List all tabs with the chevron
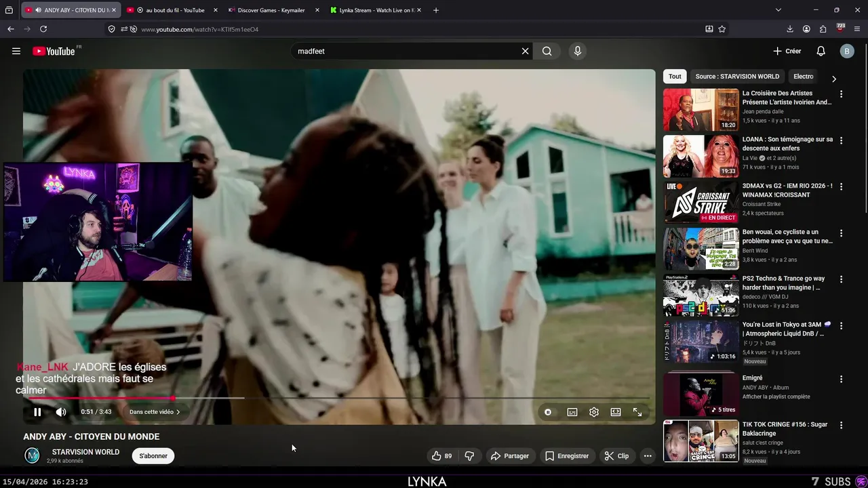This screenshot has width=868, height=488. coord(778,10)
